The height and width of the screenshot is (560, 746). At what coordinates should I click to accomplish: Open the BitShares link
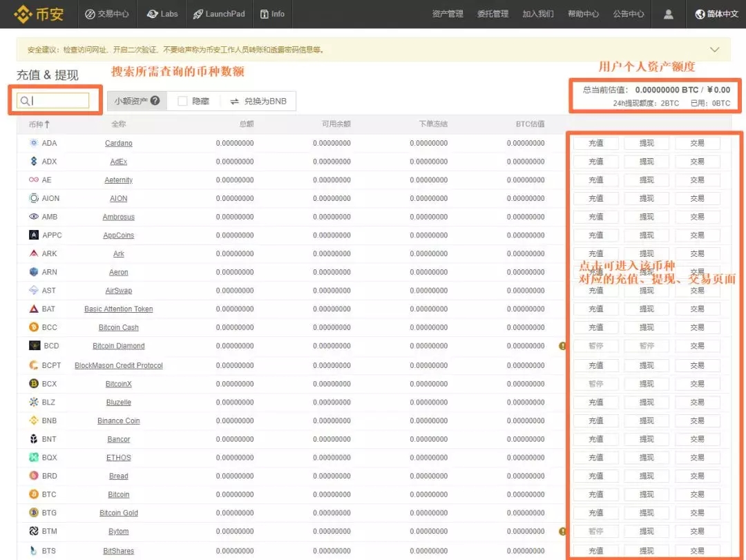tap(119, 551)
